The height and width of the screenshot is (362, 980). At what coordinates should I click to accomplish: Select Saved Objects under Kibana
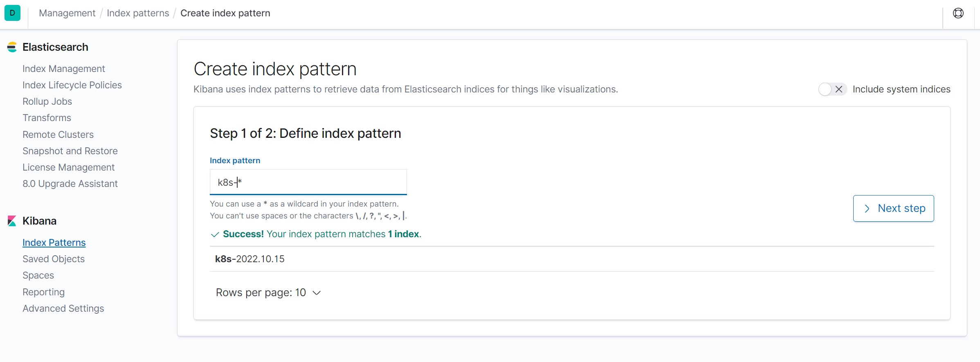click(54, 259)
